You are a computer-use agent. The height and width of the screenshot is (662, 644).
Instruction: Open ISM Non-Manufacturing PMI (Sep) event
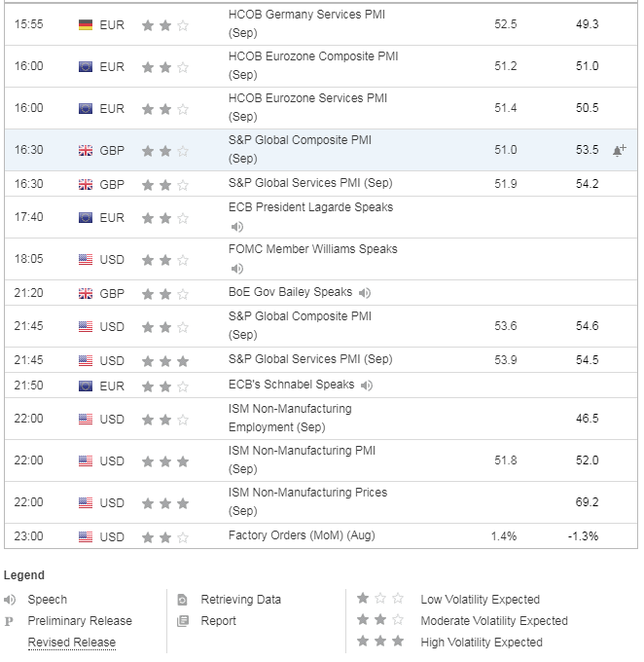[x=302, y=460]
